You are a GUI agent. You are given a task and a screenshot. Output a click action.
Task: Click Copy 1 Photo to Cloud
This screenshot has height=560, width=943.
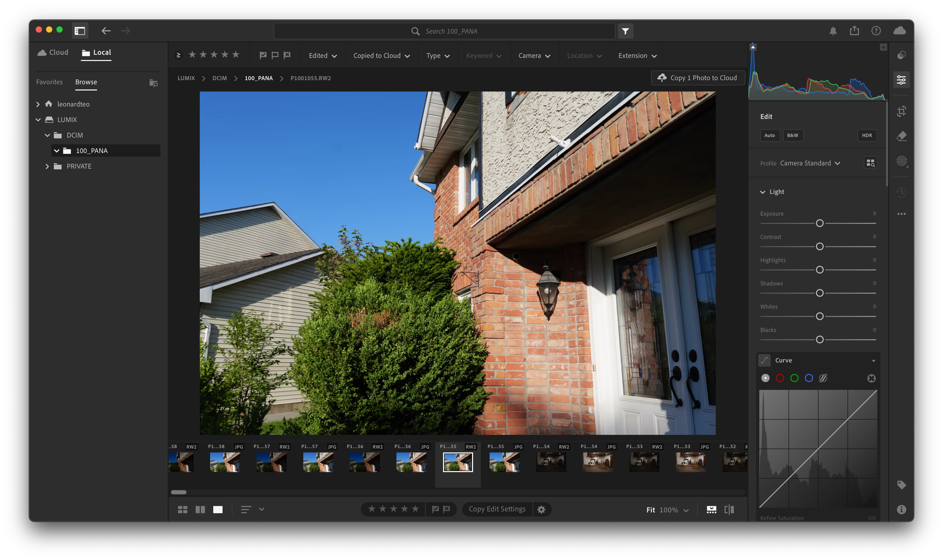coord(697,78)
